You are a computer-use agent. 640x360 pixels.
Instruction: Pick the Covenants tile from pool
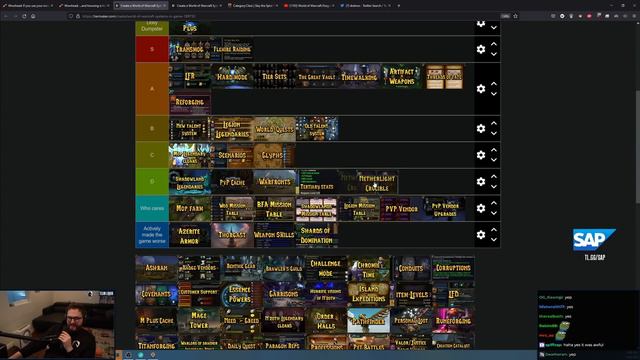pos(156,294)
